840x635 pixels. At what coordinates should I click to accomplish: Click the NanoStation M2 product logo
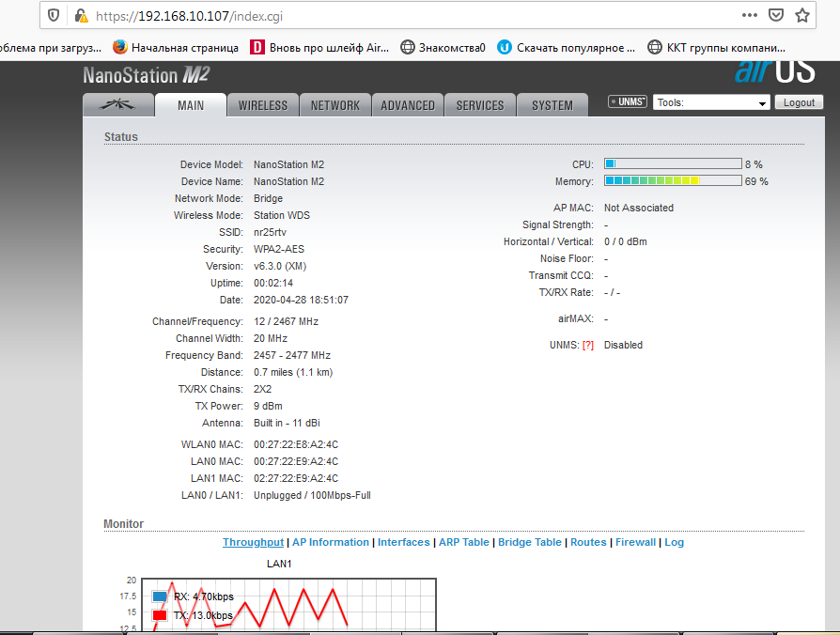point(147,75)
